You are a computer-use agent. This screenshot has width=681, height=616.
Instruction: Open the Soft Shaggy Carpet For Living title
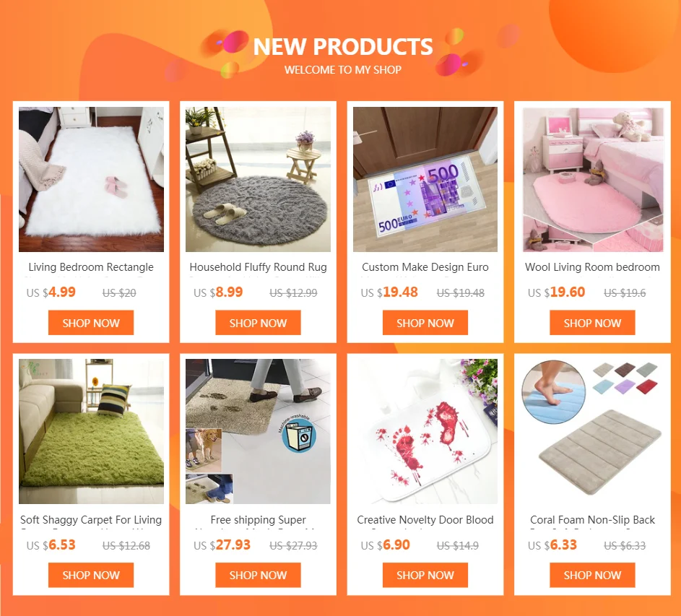(x=91, y=519)
